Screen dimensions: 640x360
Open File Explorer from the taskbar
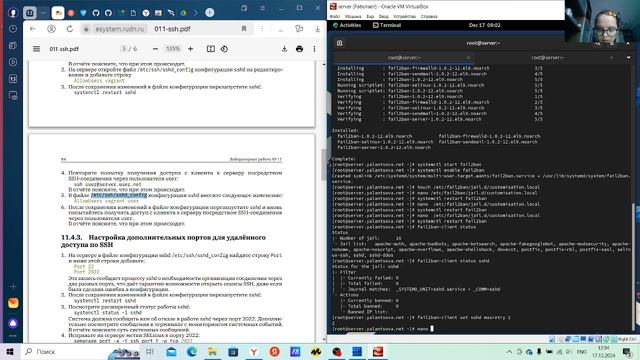coord(212,351)
